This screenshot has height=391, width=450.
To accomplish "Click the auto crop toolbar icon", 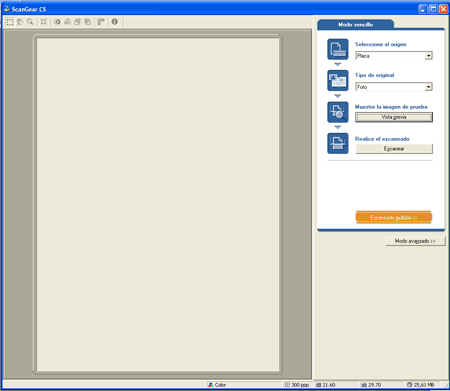I will [x=43, y=22].
